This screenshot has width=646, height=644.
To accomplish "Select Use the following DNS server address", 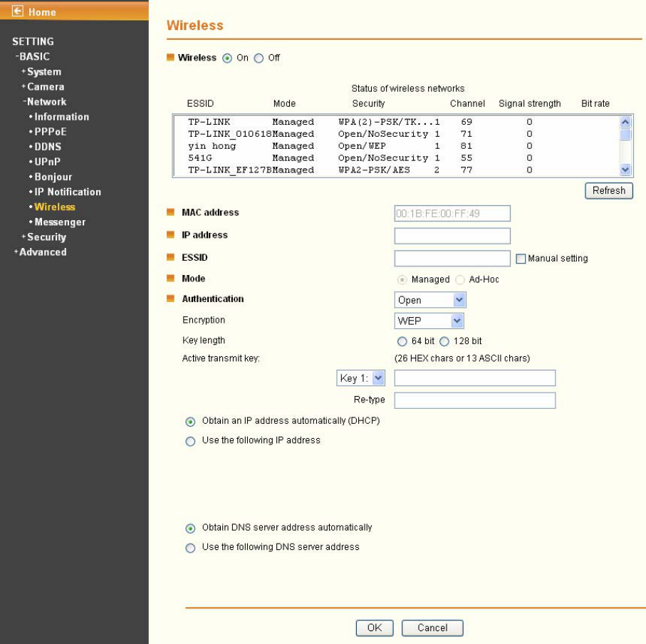I will click(190, 548).
